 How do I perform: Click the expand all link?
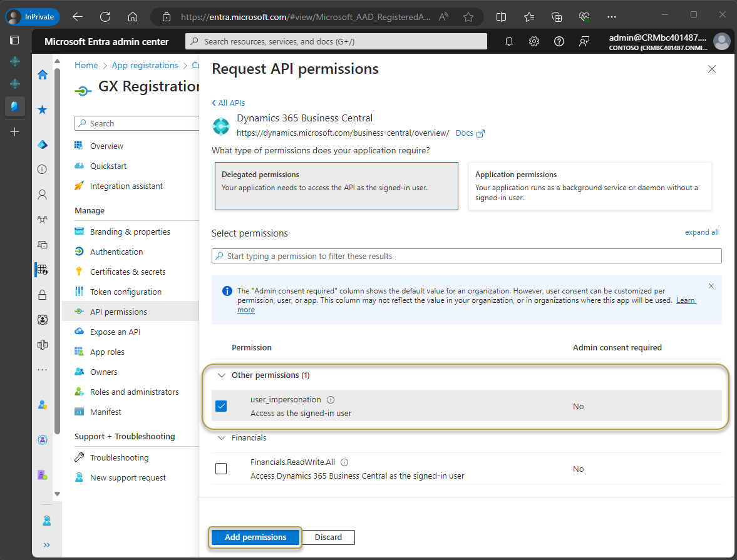tap(701, 232)
